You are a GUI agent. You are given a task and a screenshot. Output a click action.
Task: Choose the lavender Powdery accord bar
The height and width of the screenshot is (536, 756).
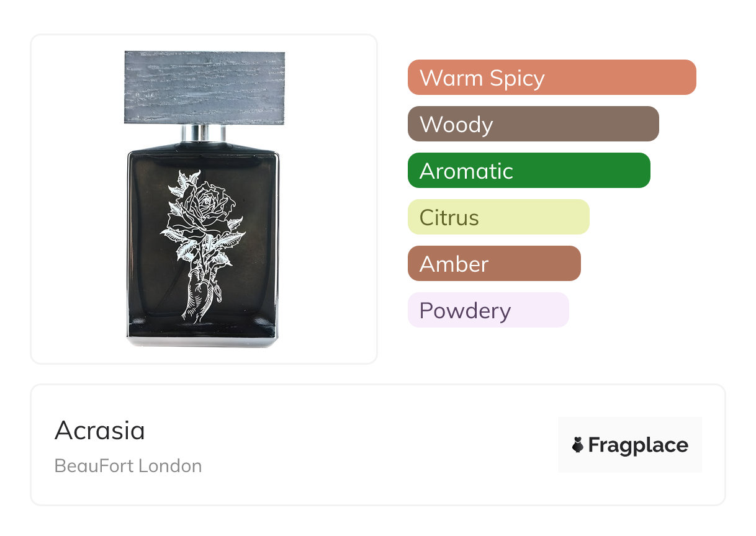[x=488, y=310]
